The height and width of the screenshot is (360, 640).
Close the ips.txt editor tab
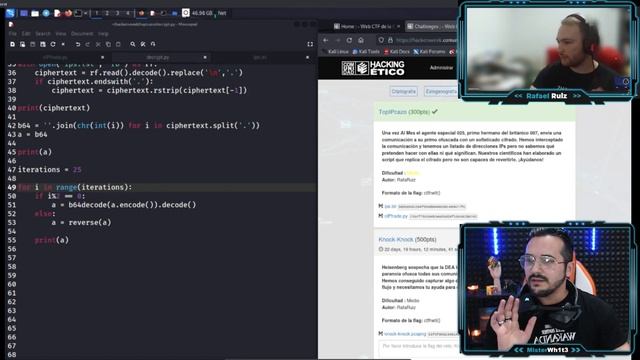pos(307,58)
